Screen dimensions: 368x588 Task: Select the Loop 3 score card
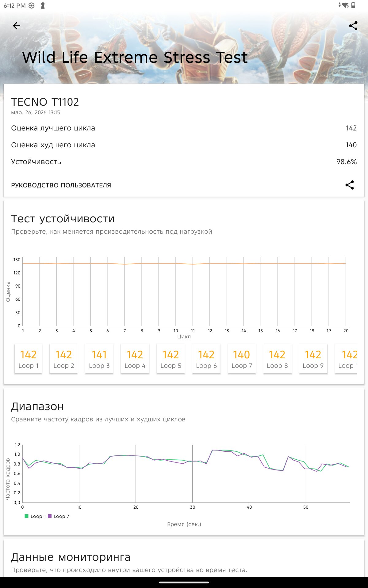99,359
